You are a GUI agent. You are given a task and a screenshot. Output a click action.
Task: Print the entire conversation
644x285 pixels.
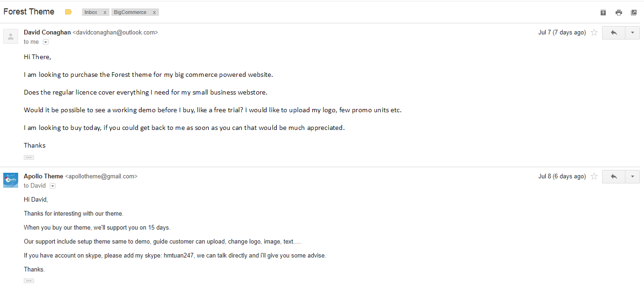pos(618,13)
